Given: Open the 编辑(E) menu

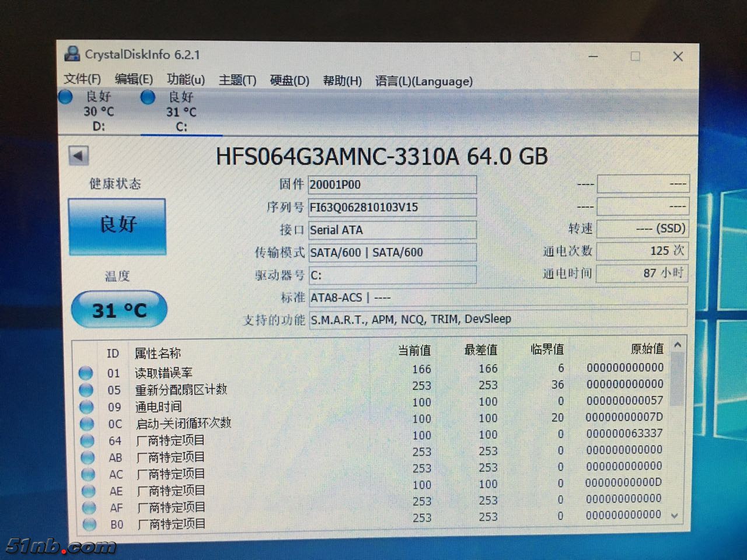Looking at the screenshot, I should (x=134, y=79).
